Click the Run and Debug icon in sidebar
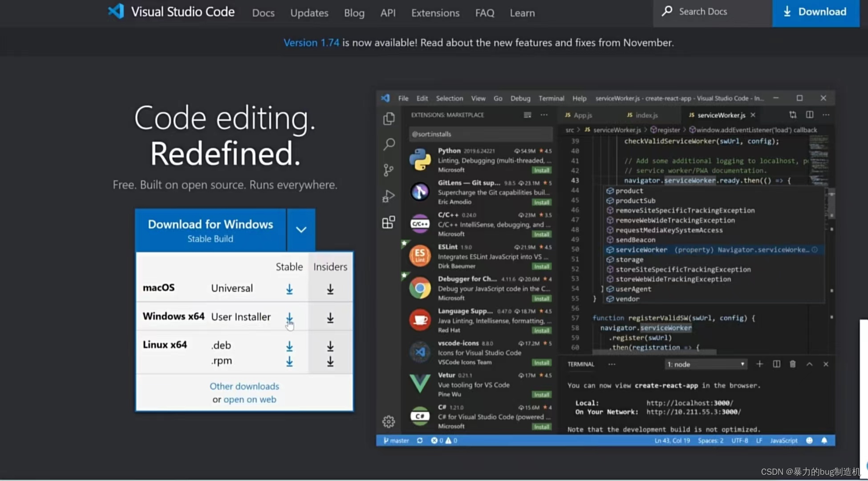 click(389, 196)
